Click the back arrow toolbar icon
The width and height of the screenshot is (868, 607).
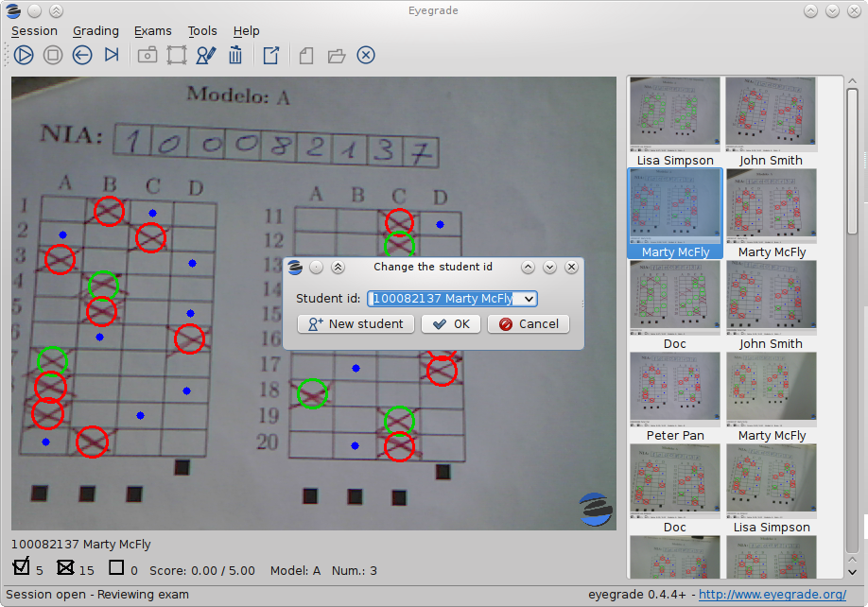pyautogui.click(x=82, y=55)
